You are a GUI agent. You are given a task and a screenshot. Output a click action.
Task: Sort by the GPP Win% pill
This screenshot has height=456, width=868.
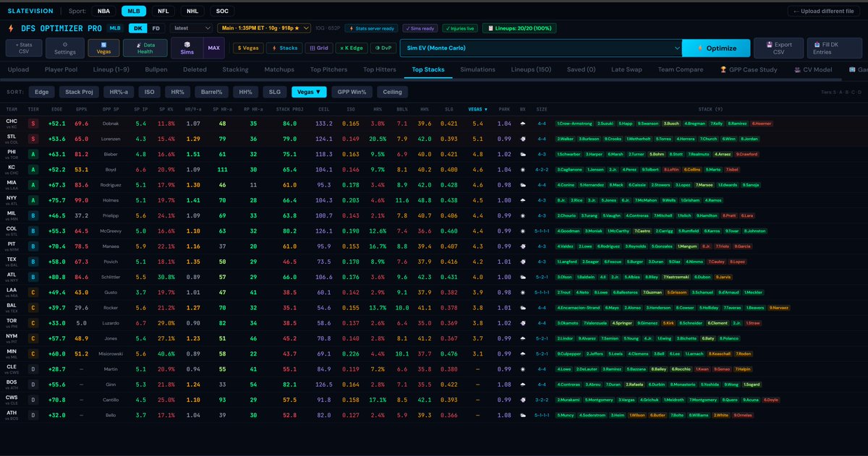tap(352, 92)
